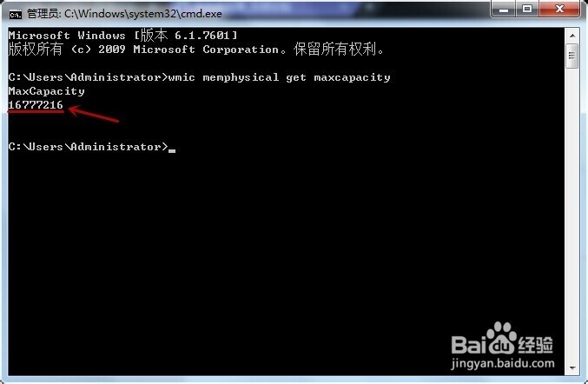The image size is (588, 384).
Task: Click the wmic memphysical get maxcapacity command
Action: point(280,77)
